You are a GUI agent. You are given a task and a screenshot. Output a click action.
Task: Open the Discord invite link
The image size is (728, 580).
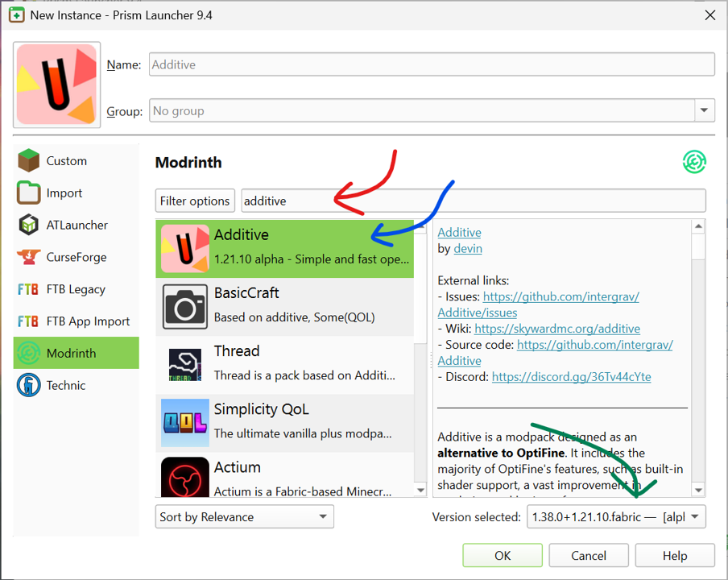click(571, 376)
